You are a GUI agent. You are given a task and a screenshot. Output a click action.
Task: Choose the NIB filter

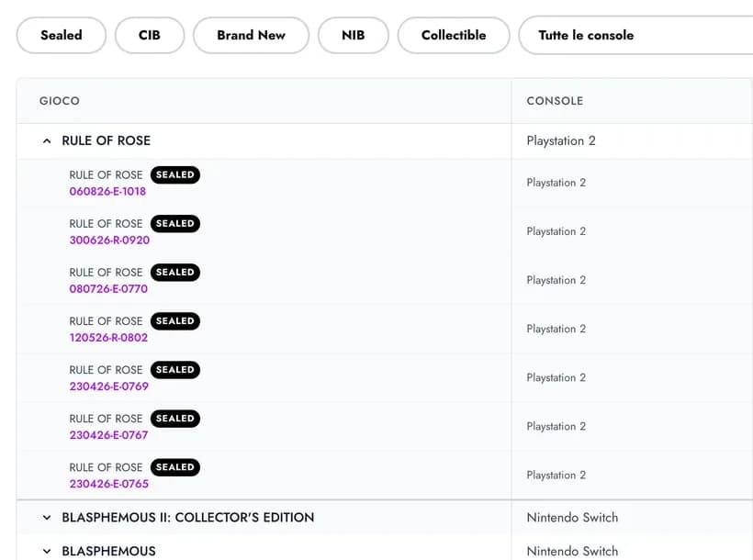click(x=353, y=35)
